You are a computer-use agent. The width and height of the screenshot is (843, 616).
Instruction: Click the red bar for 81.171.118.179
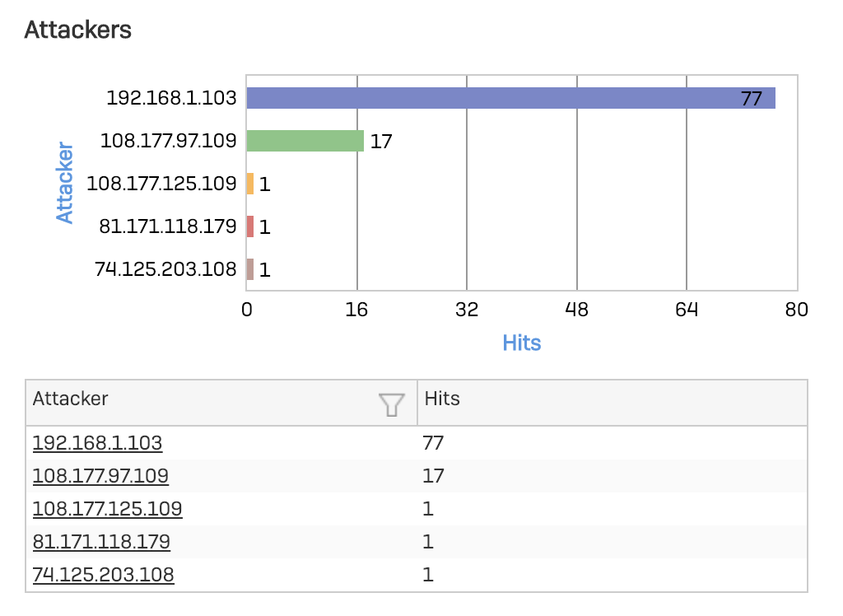click(250, 226)
